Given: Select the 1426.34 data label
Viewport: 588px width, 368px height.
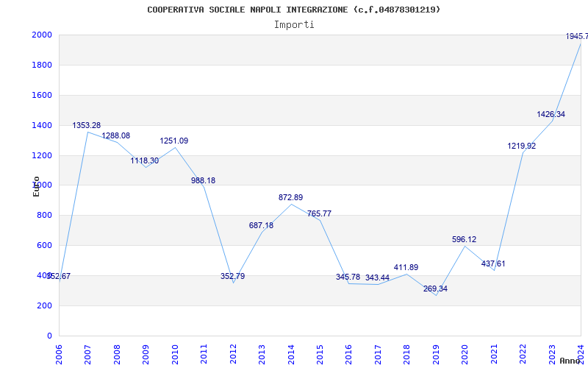Looking at the screenshot, I should [x=551, y=115].
